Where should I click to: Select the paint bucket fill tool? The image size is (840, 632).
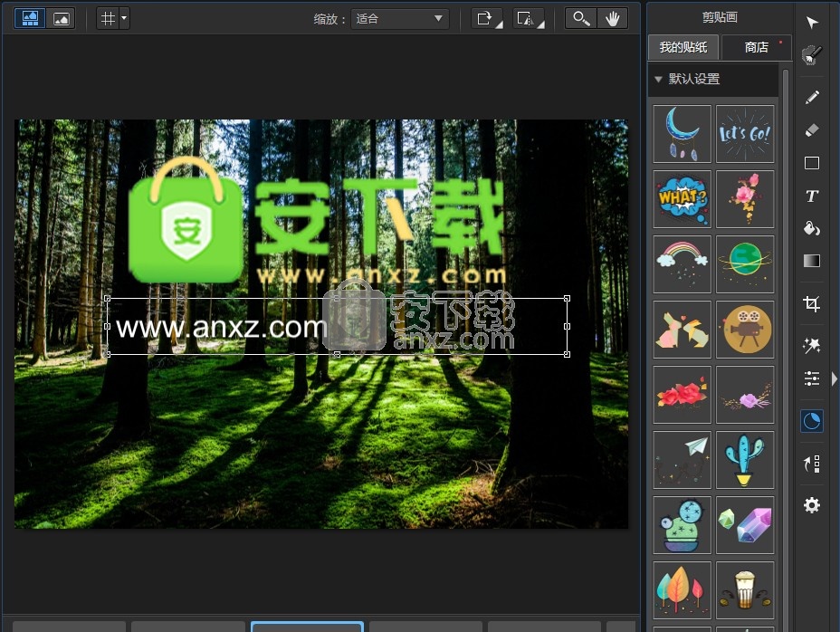812,229
